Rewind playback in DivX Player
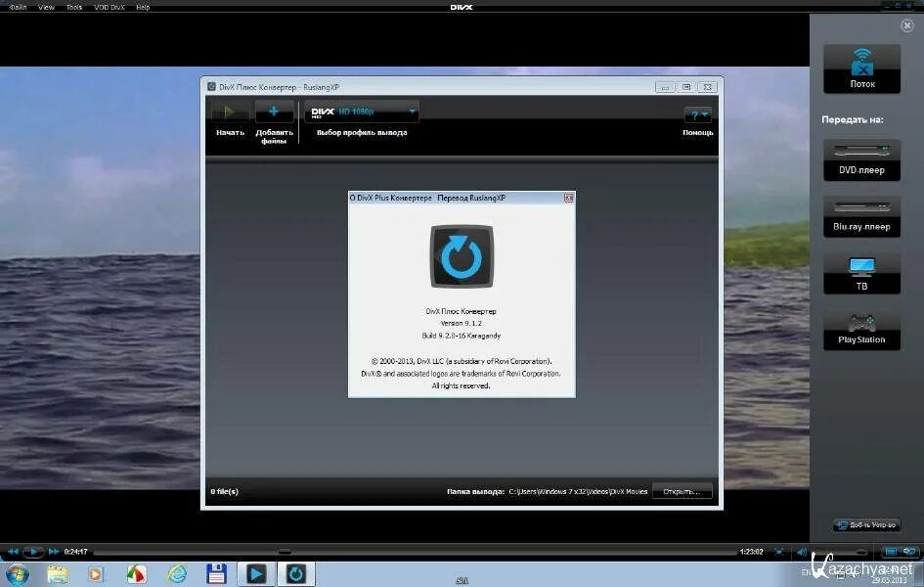Image resolution: width=924 pixels, height=587 pixels. tap(13, 552)
